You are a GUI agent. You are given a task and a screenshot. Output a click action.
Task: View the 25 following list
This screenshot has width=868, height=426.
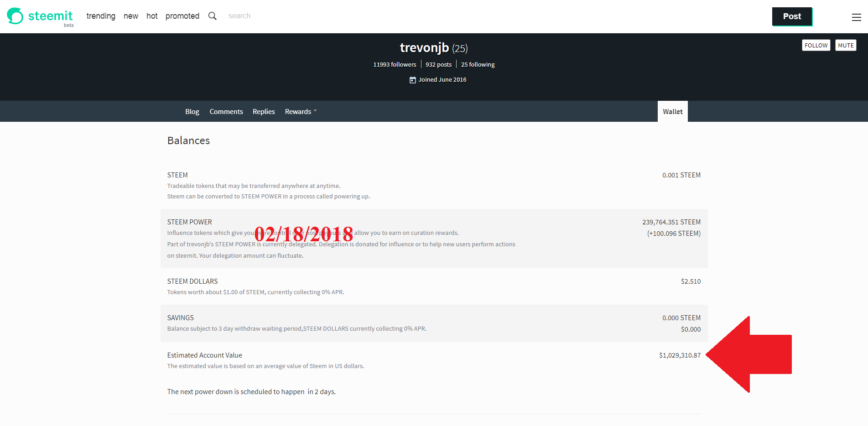point(478,64)
